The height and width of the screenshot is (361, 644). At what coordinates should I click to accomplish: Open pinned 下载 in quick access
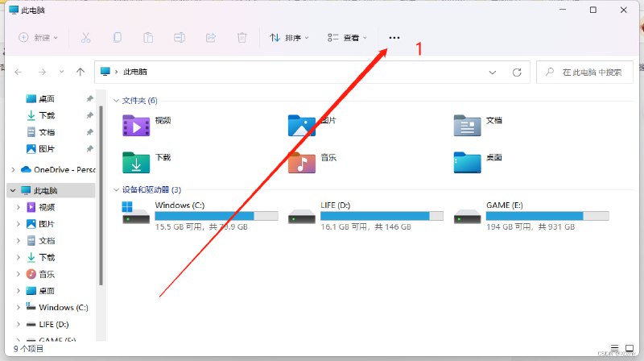click(x=47, y=115)
